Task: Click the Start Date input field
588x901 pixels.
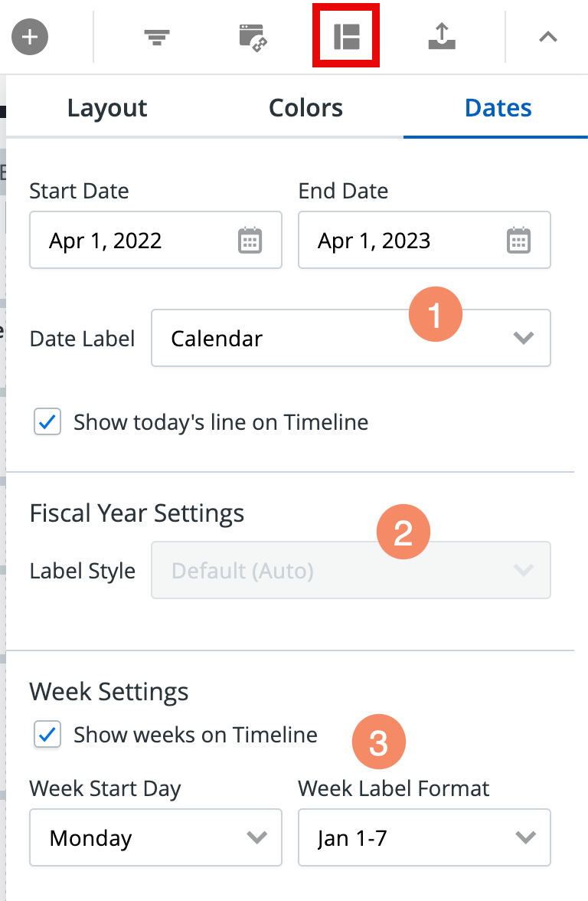Action: [x=138, y=240]
